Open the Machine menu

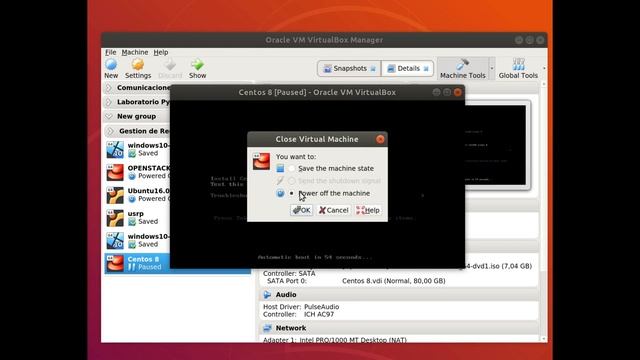[135, 52]
